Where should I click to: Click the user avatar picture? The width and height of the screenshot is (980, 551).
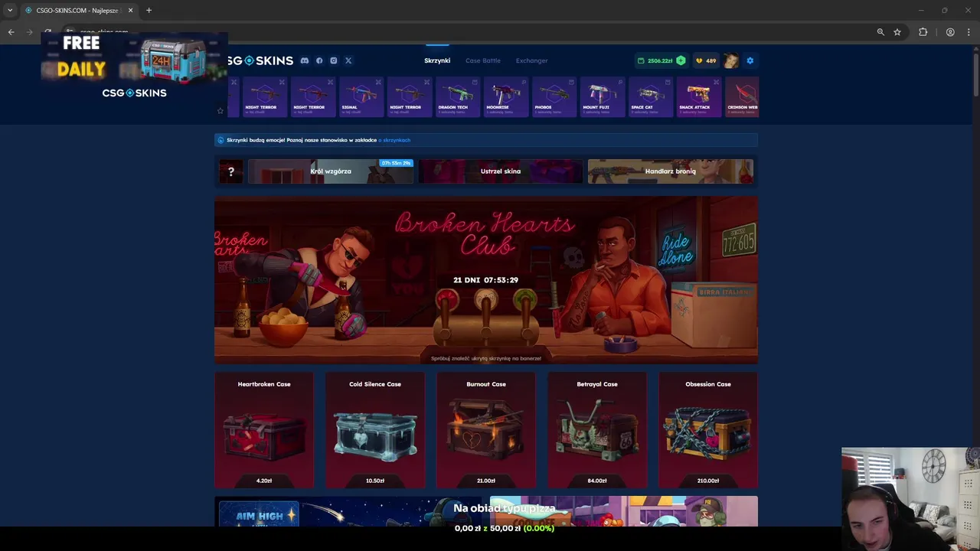click(731, 60)
